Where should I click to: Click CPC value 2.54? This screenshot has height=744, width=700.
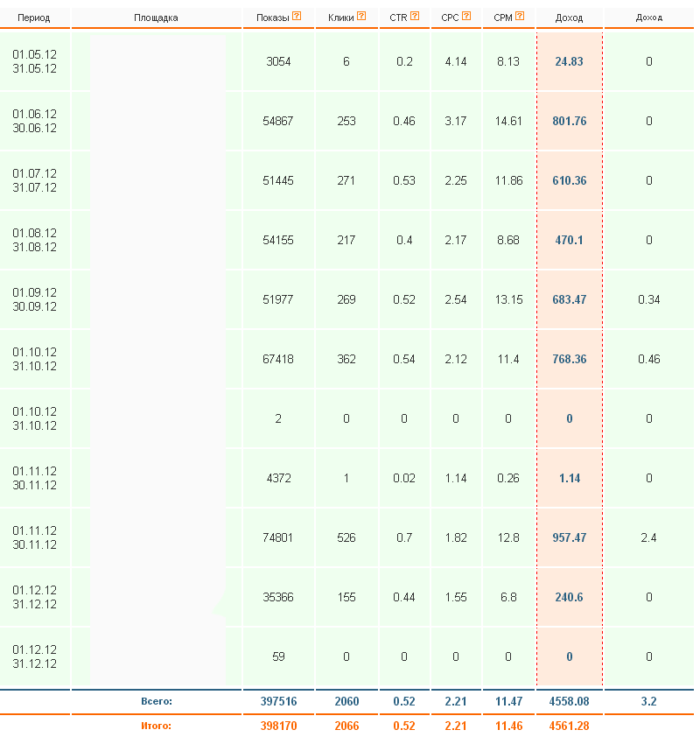click(x=456, y=300)
